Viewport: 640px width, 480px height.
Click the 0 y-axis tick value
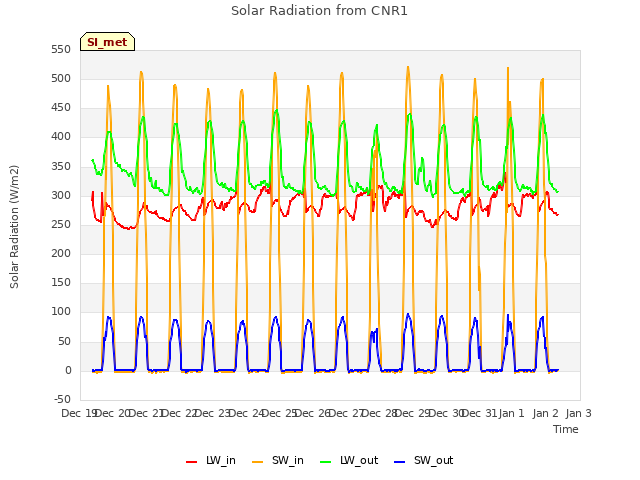click(68, 371)
